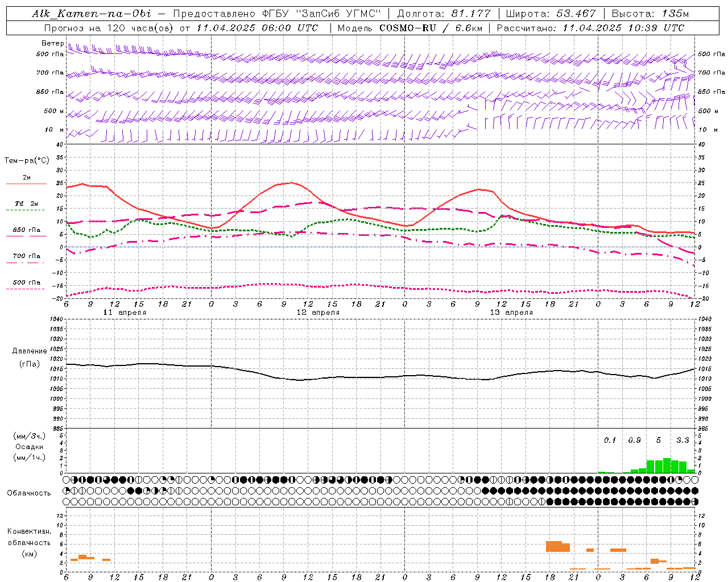Viewport: 728px width, 582px height.
Task: Click the 'Конвективн.' convective cloud label
Action: (x=29, y=531)
